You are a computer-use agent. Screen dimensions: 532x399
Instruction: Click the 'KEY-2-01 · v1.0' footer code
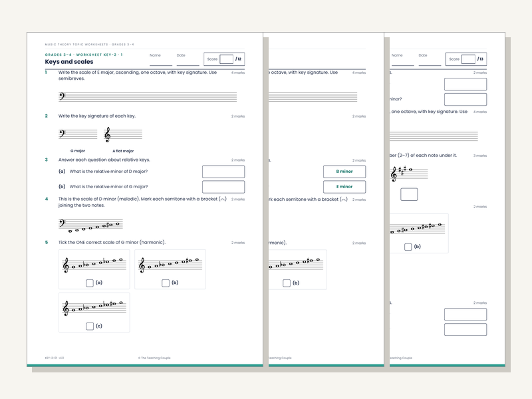tap(55, 358)
